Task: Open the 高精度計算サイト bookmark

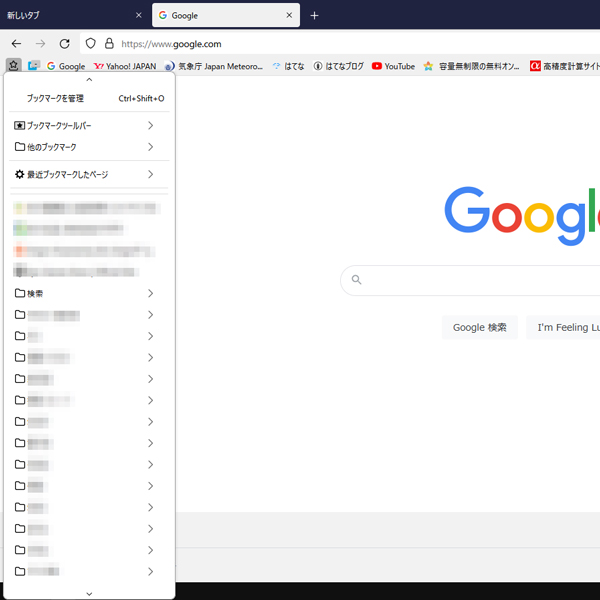Action: click(565, 66)
